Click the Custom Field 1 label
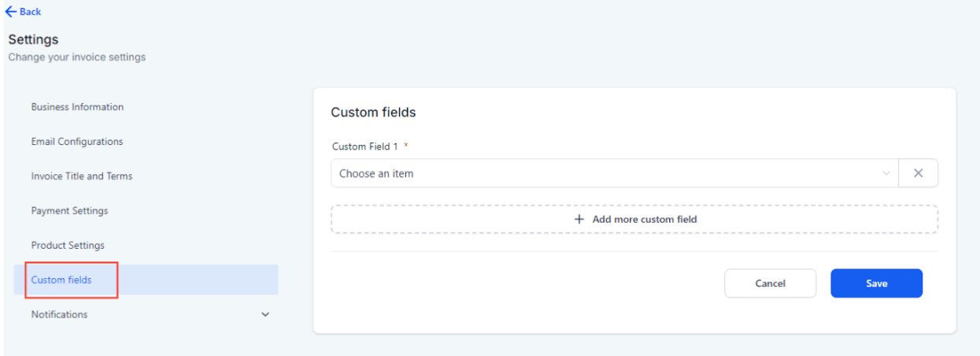 coord(365,146)
